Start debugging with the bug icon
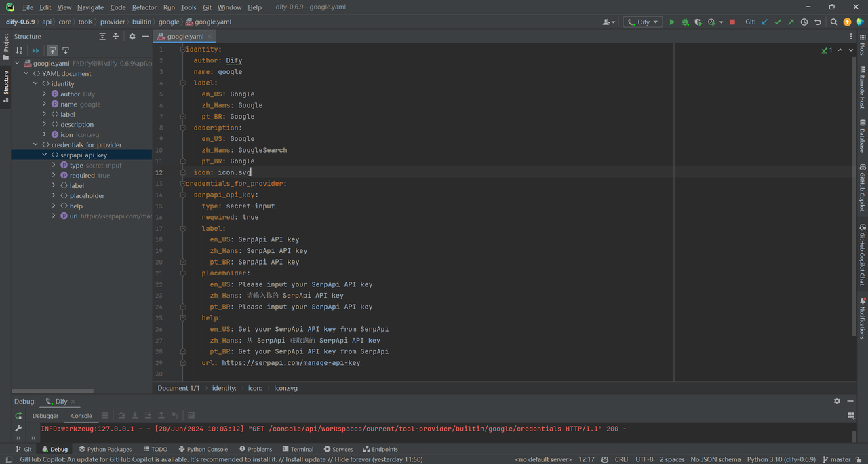868x464 pixels. pyautogui.click(x=685, y=22)
